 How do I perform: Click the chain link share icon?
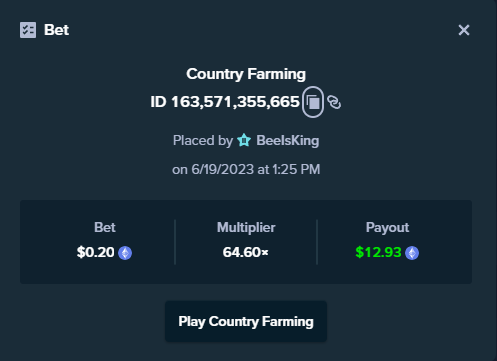point(334,102)
